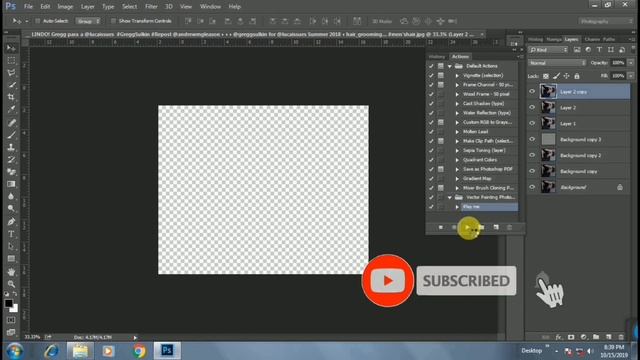
Task: Select the Brush tool
Action: (x=11, y=135)
